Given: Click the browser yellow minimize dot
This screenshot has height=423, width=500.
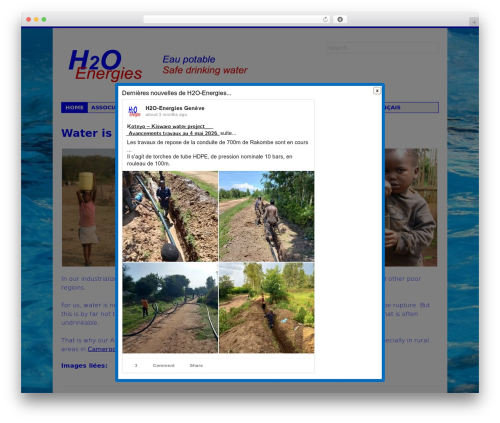Looking at the screenshot, I should click(x=36, y=20).
